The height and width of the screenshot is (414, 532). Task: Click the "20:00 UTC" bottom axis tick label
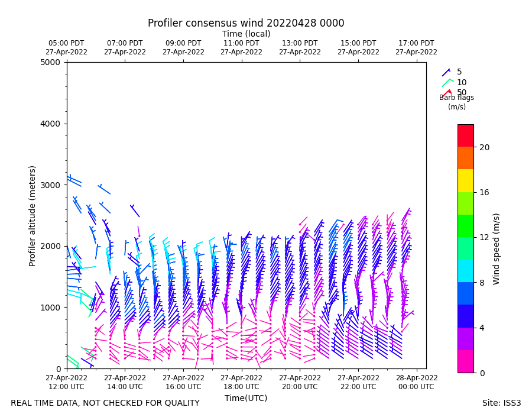pos(300,387)
